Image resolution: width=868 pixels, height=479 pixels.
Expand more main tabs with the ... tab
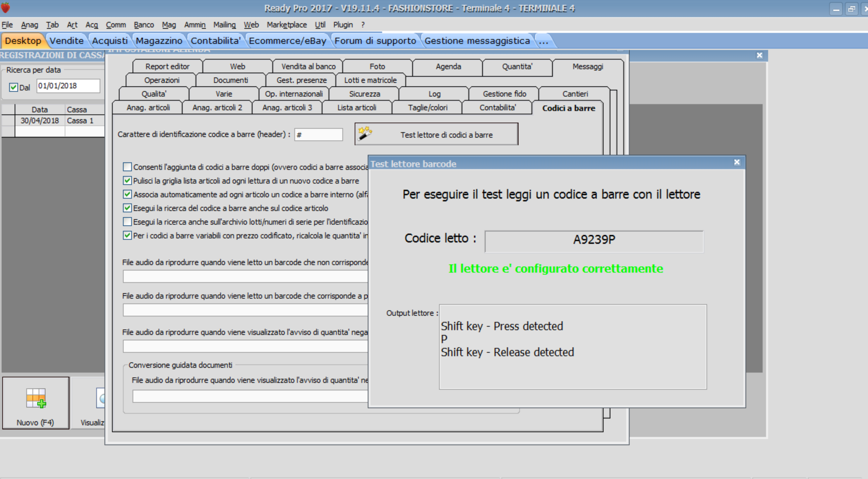(543, 41)
